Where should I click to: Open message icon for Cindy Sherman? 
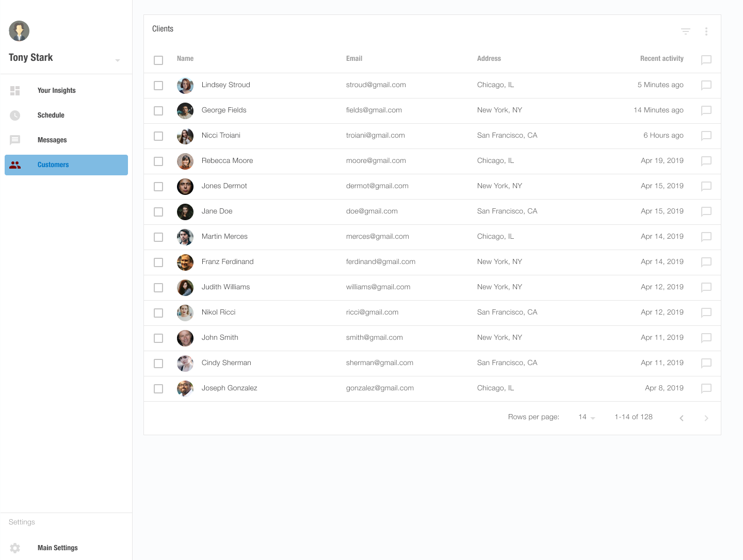click(x=706, y=363)
